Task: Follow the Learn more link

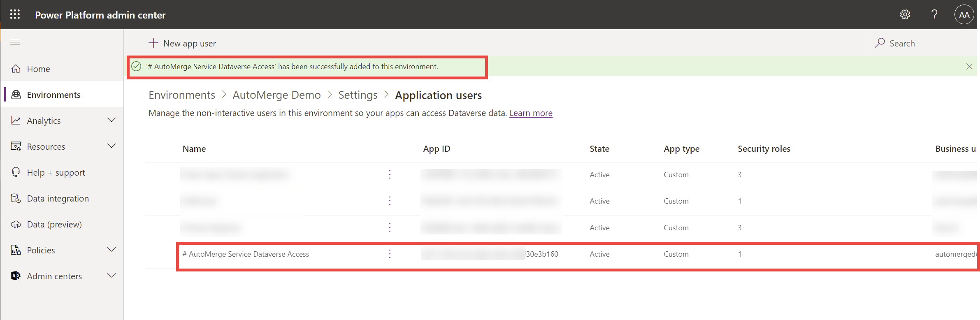Action: (x=531, y=113)
